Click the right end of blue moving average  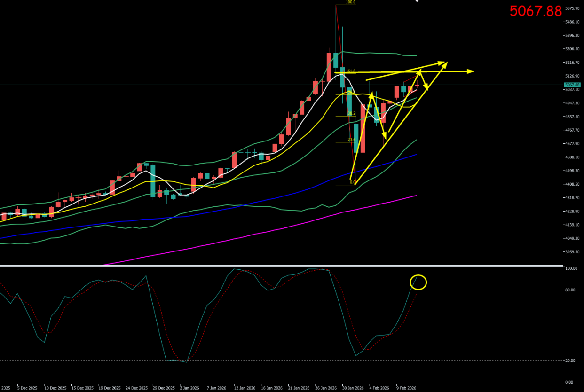(416, 154)
